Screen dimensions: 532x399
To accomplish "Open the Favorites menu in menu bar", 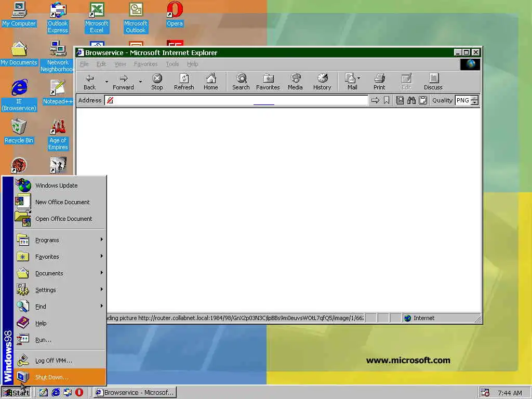I will click(146, 64).
